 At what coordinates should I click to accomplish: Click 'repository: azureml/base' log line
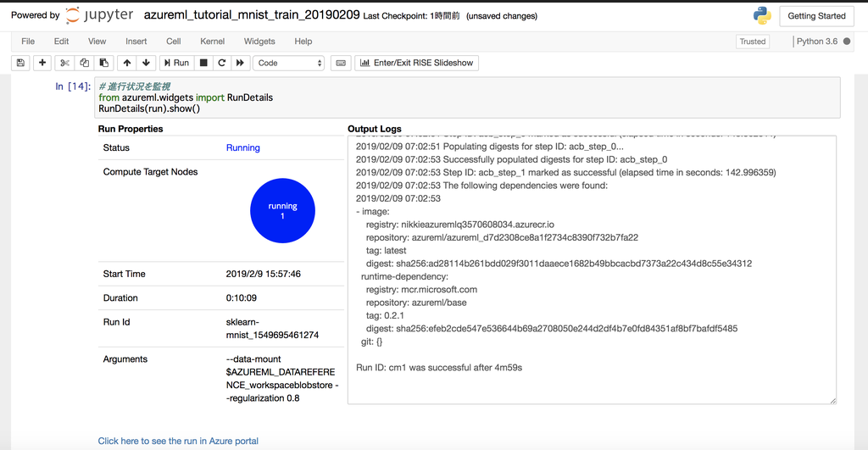(416, 303)
